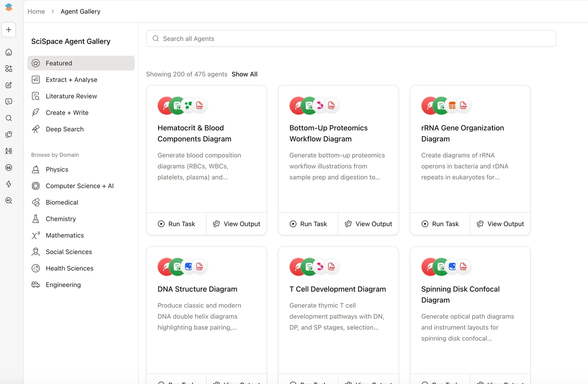Image resolution: width=588 pixels, height=384 pixels.
Task: Click the compose/write icon in the left rail
Action: click(x=8, y=85)
